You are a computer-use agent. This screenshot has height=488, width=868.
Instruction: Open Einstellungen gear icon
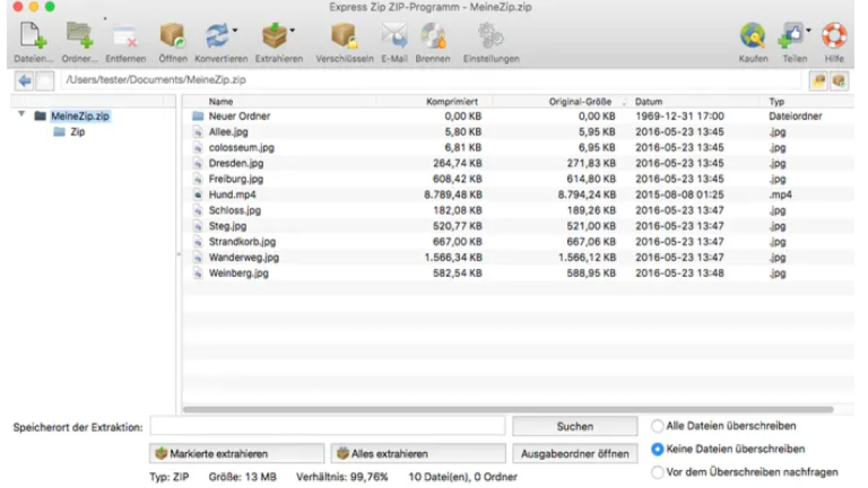tap(490, 35)
